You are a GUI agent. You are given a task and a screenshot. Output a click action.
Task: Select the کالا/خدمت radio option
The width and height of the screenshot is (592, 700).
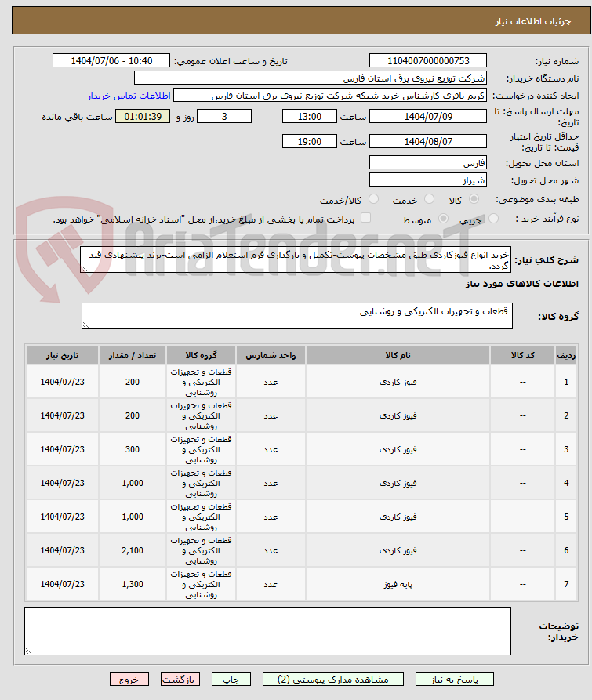point(374,199)
